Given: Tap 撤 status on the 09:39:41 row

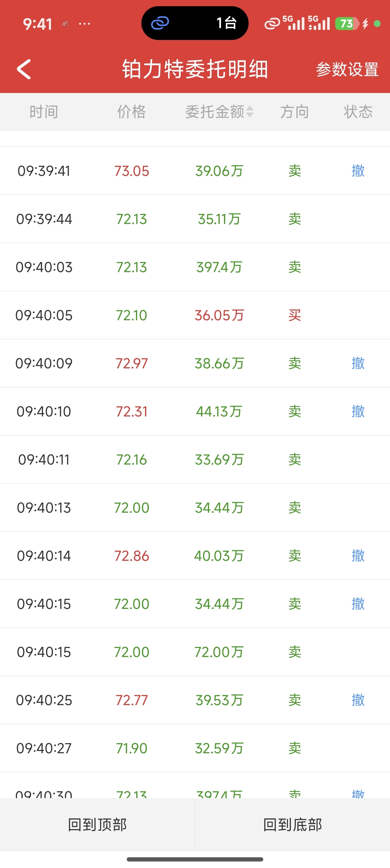Looking at the screenshot, I should (x=358, y=171).
